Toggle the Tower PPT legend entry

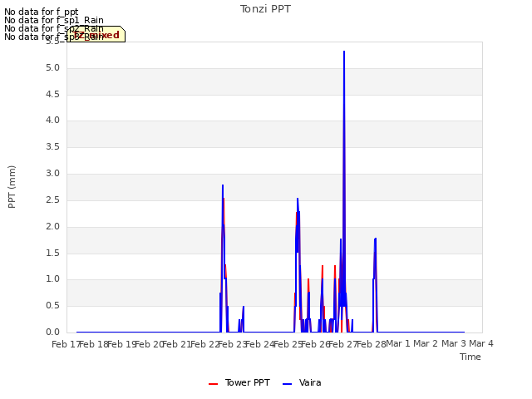239,382
